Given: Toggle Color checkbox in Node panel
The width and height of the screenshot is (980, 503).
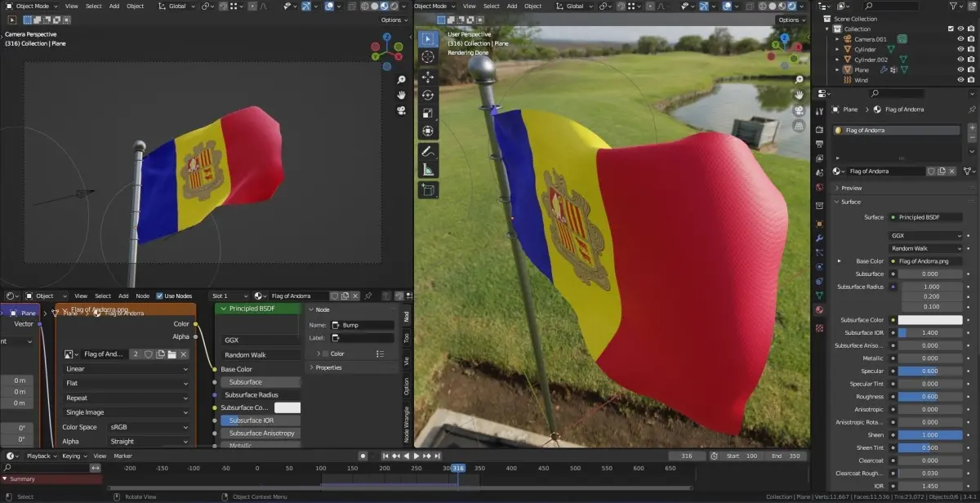Looking at the screenshot, I should click(325, 354).
